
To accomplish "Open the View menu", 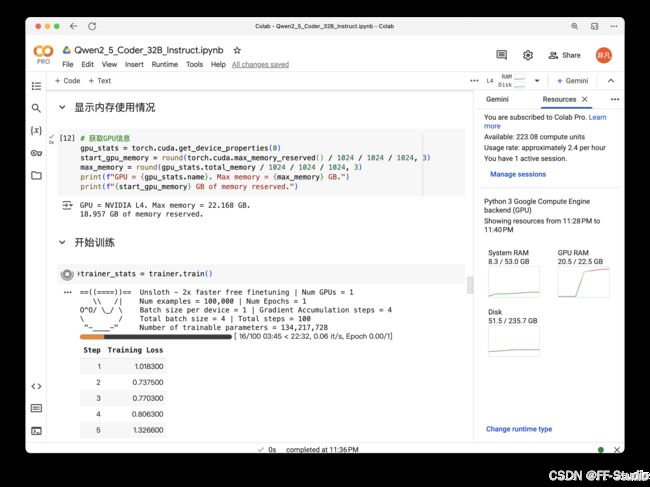I will (109, 64).
